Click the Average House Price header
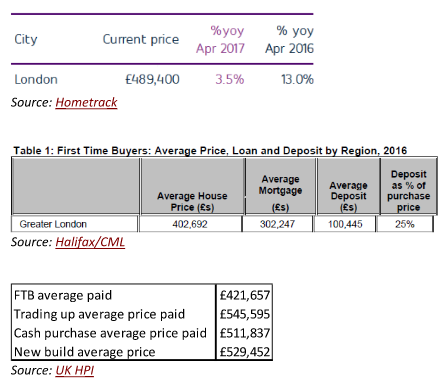448x392 pixels. [x=192, y=201]
